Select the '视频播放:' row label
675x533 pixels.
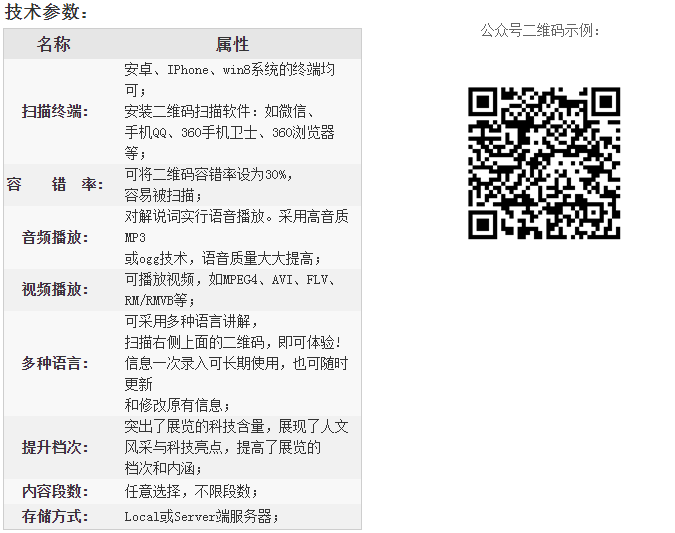(x=55, y=289)
